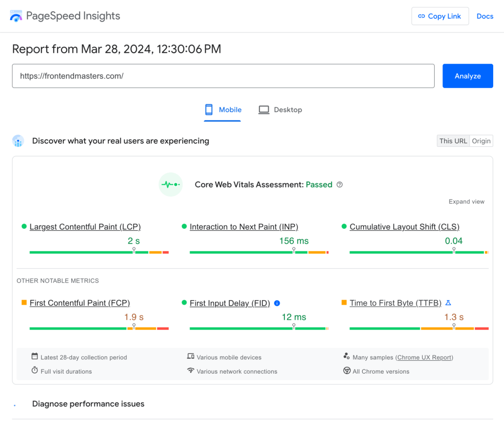This screenshot has width=504, height=445.
Task: Switch to Origin data scope
Action: (481, 141)
